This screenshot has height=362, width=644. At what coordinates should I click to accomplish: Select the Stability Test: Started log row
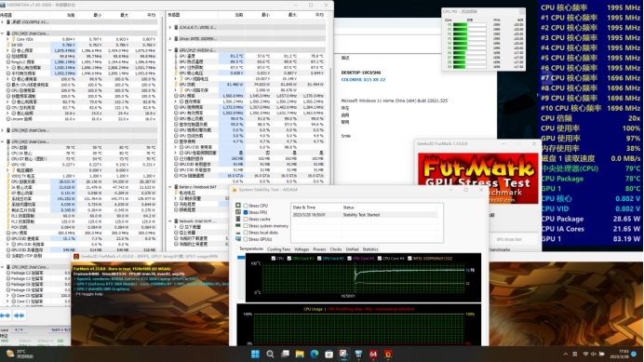[364, 214]
